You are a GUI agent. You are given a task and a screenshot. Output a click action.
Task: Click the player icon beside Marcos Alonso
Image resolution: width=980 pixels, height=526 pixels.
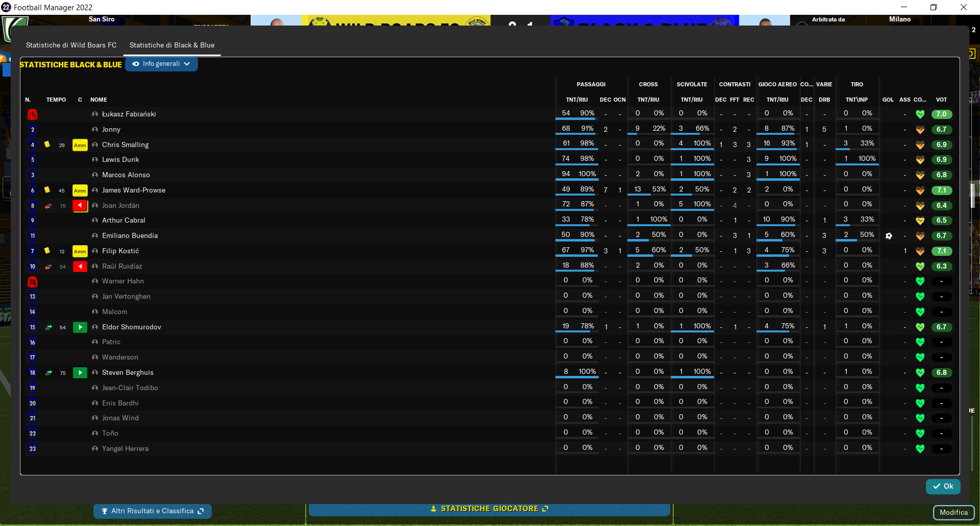pyautogui.click(x=95, y=175)
